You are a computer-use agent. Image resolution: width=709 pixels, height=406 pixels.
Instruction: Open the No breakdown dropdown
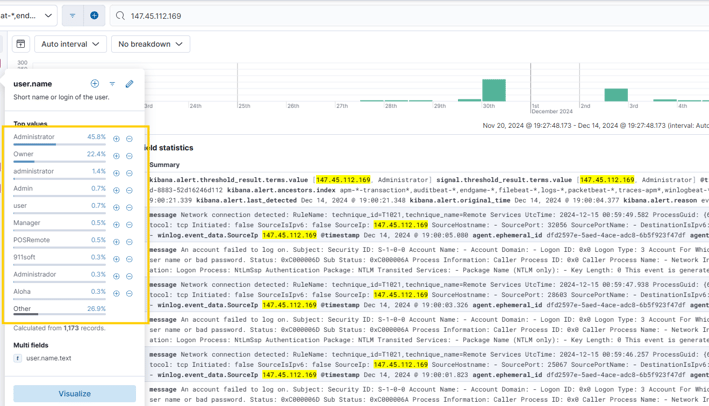point(151,44)
